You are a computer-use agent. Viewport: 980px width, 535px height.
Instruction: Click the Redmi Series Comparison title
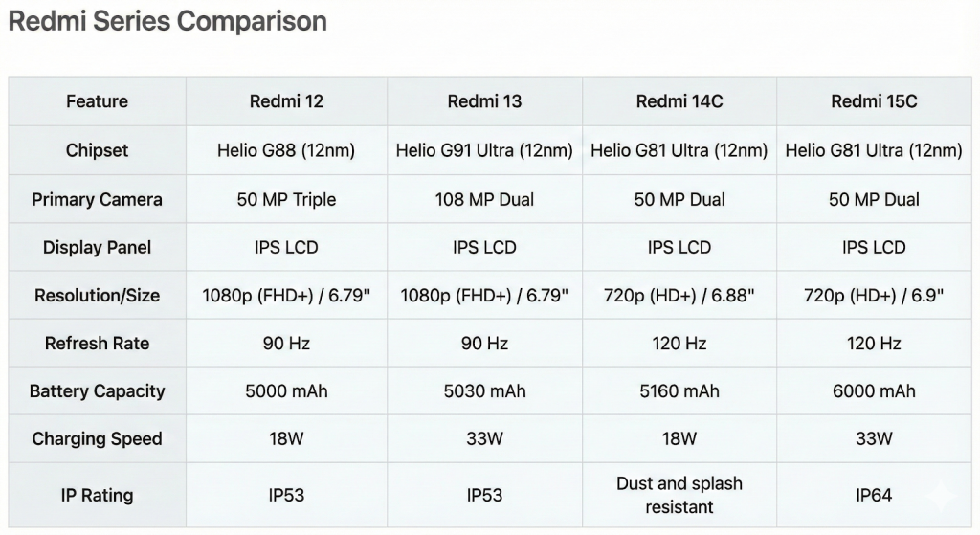click(x=167, y=21)
